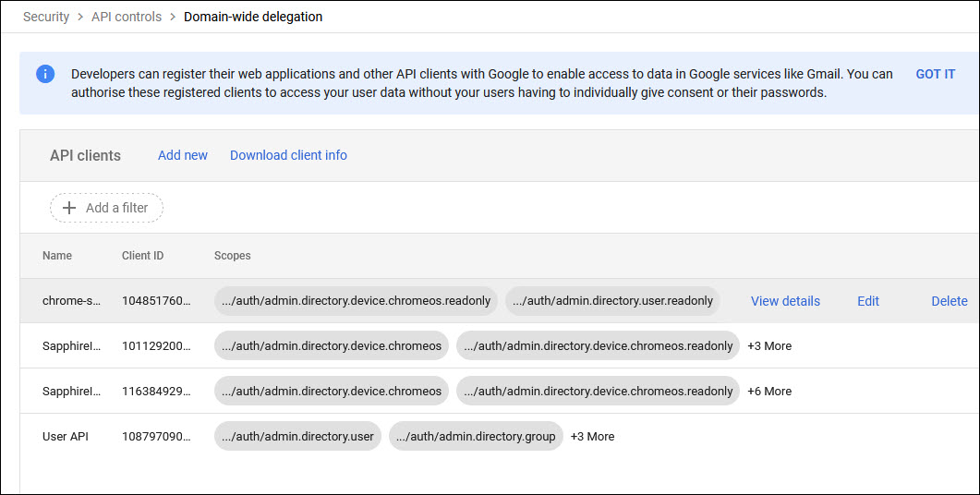This screenshot has width=980, height=495.
Task: Dismiss banner with GOT IT button
Action: click(935, 74)
